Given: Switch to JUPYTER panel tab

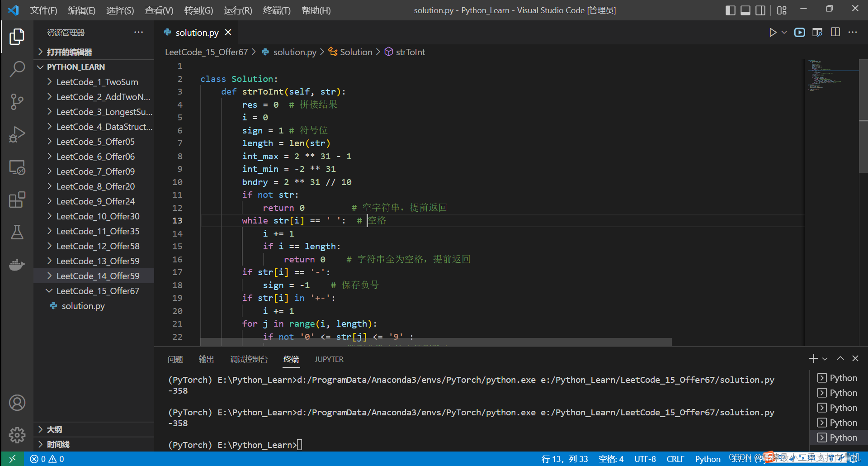Looking at the screenshot, I should pos(329,359).
